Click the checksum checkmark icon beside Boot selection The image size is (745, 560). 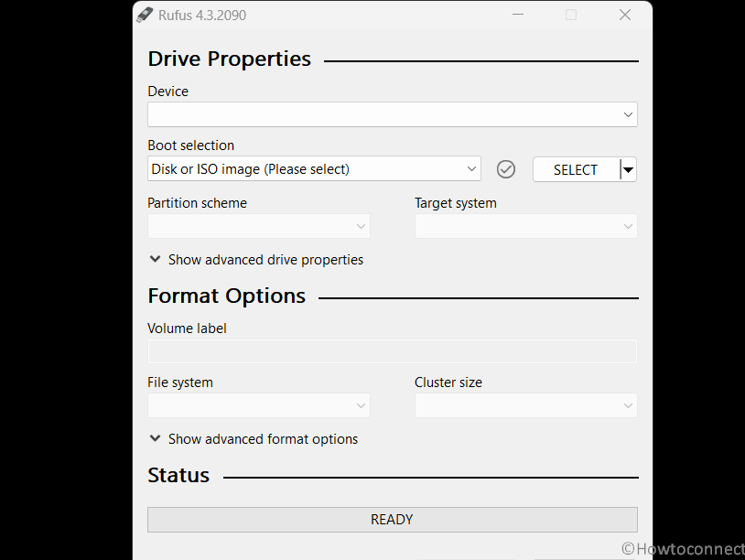[x=506, y=169]
